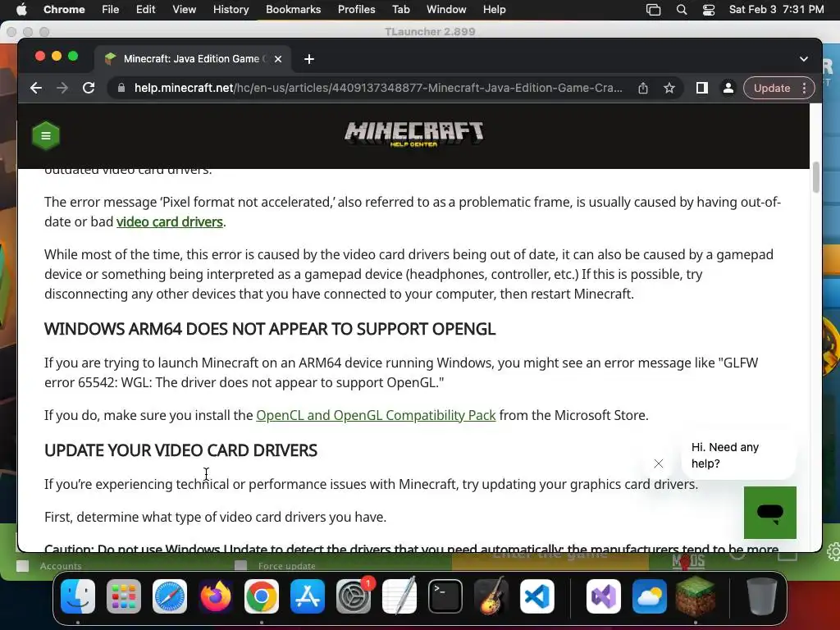Click the Stage Manager menu bar icon

[653, 10]
